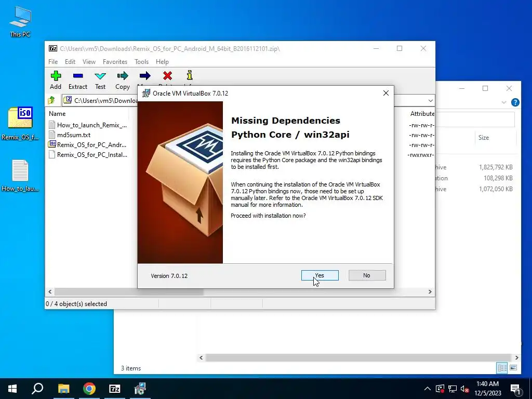
Task: Select the Remix_OS ISO desktop icon
Action: coord(20,124)
